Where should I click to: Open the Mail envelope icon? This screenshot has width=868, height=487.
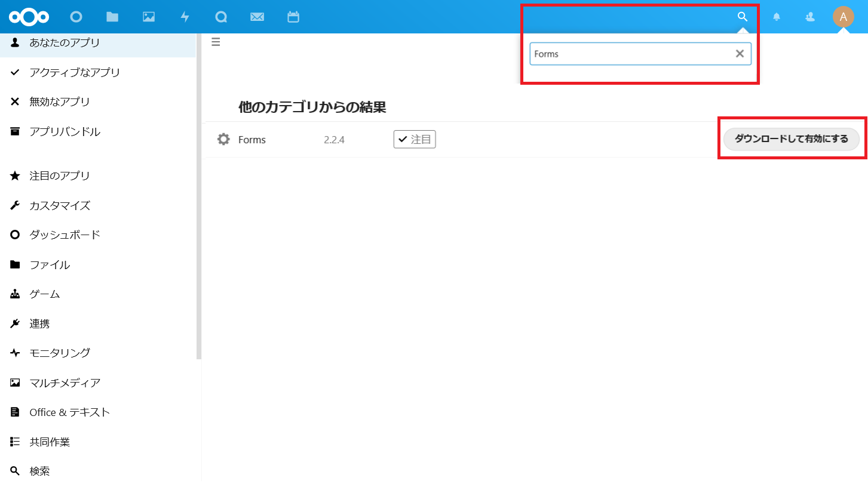tap(257, 17)
